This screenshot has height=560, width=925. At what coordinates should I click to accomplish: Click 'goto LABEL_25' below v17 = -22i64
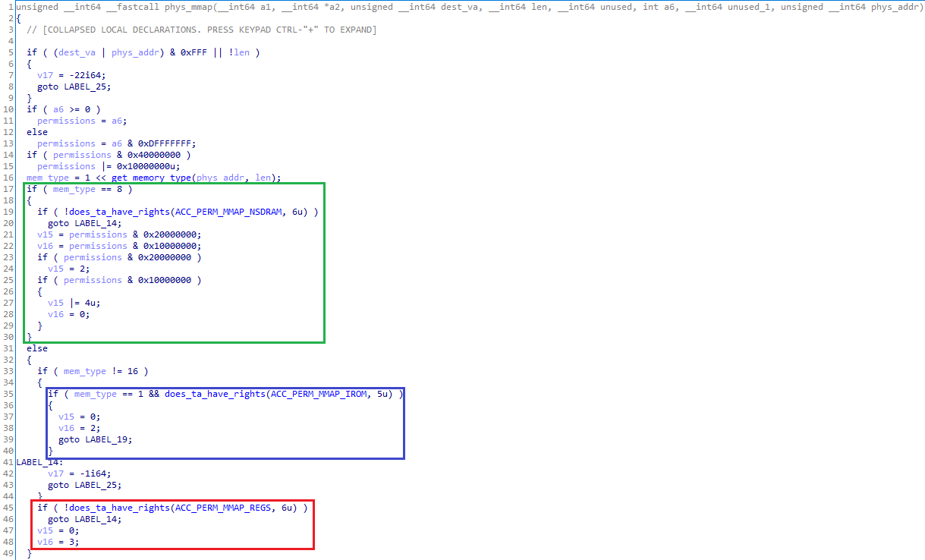[x=74, y=87]
